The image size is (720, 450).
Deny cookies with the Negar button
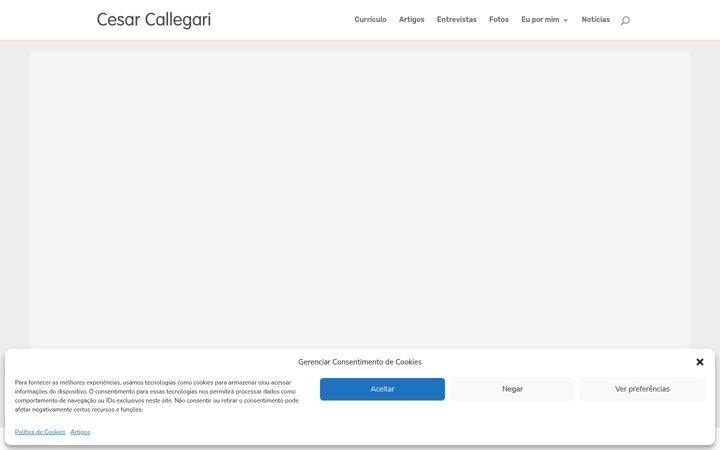[512, 389]
